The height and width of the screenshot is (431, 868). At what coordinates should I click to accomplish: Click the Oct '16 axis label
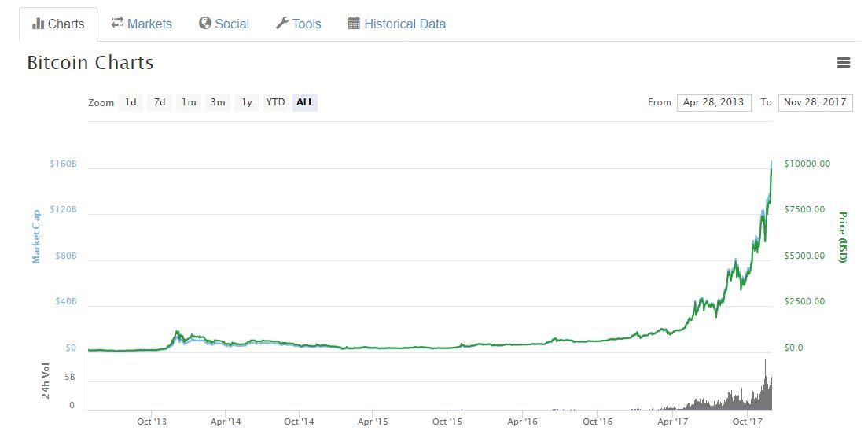pos(598,422)
